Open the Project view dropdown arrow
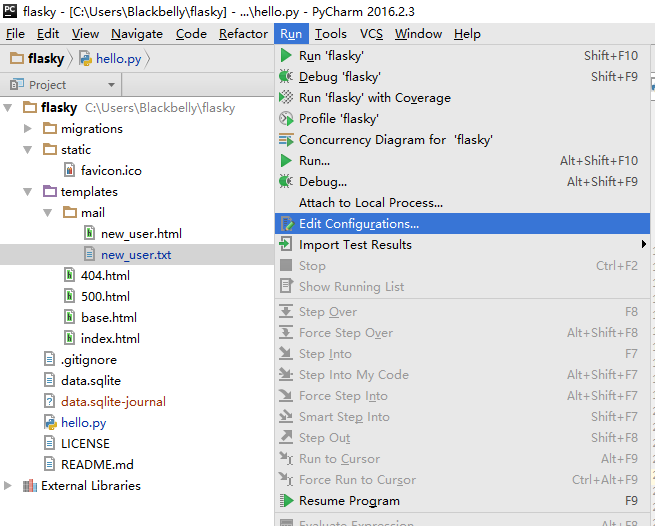Viewport: 655px width, 526px height. [x=111, y=85]
